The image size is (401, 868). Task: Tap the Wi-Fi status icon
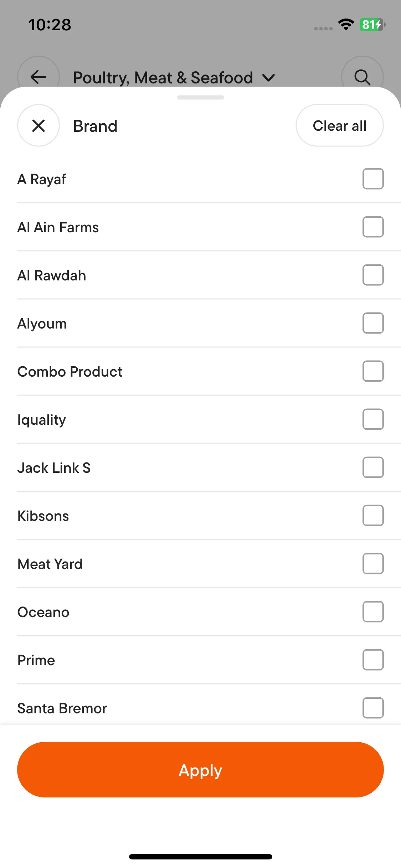(x=346, y=25)
